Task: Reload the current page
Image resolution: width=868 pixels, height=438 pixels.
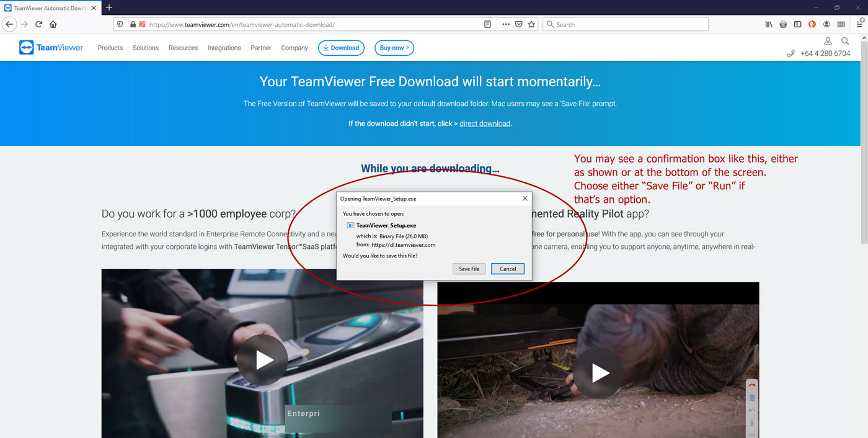Action: (38, 24)
